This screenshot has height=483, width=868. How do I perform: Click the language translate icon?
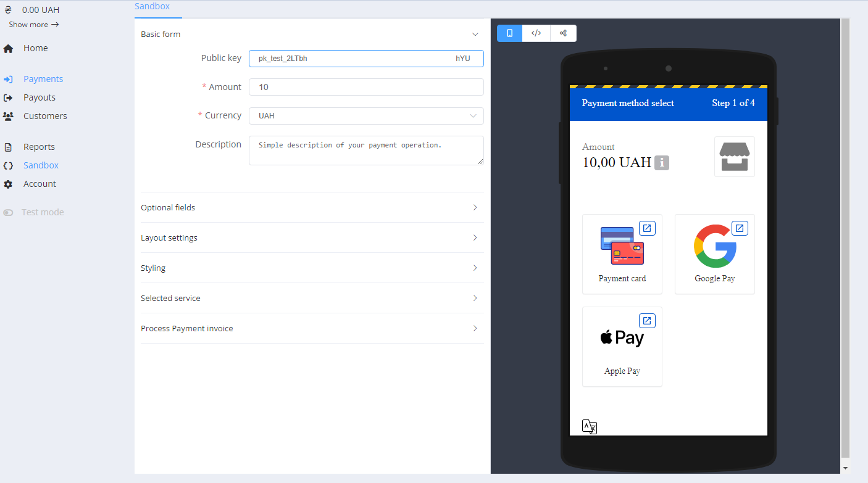[x=590, y=427]
